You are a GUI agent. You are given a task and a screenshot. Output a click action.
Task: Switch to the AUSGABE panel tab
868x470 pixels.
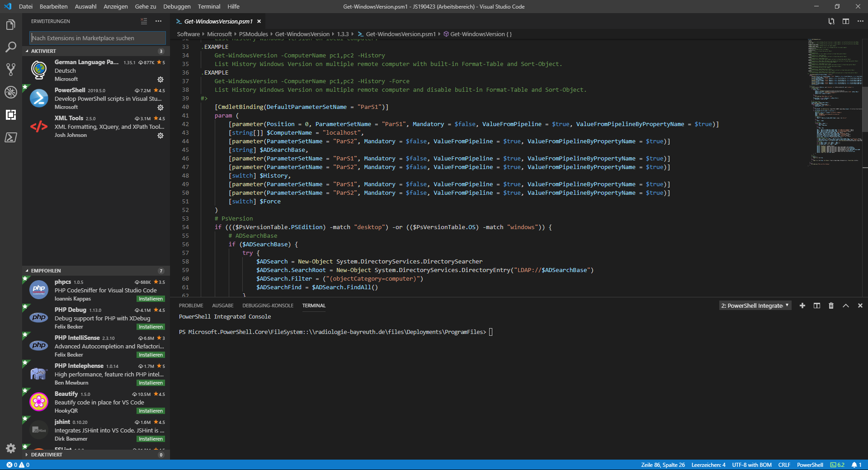click(222, 305)
